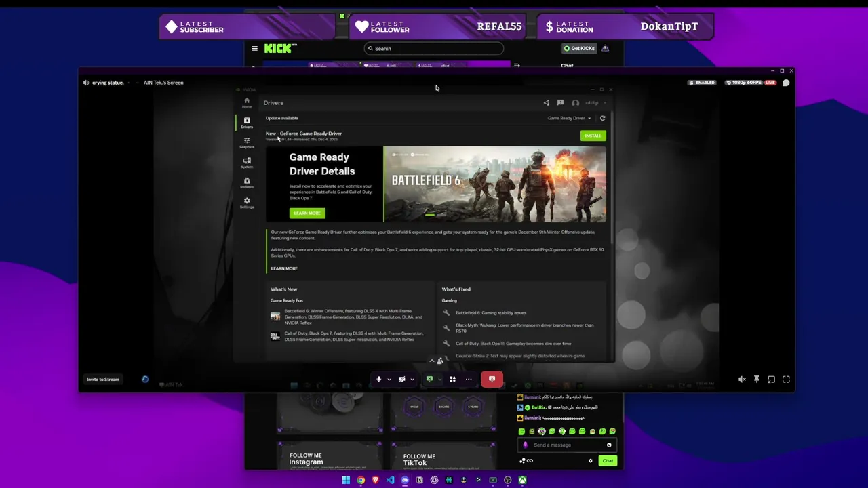This screenshot has width=868, height=488.
Task: Open Discord from the taskbar
Action: [405, 480]
